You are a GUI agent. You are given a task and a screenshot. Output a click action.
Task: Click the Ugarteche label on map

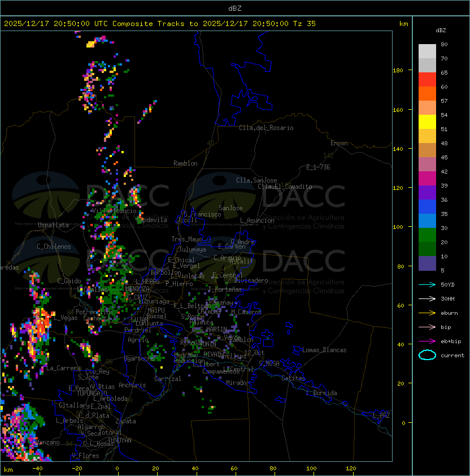click(x=140, y=358)
